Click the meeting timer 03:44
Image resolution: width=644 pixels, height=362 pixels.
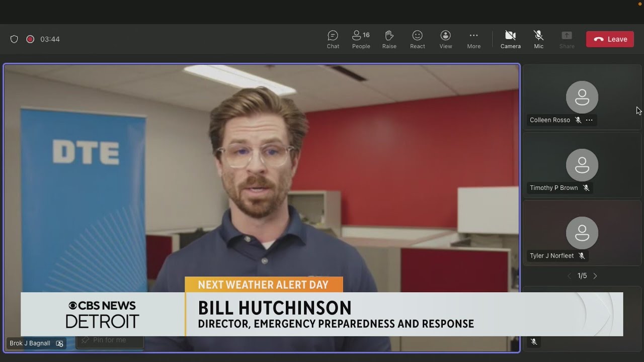coord(50,39)
